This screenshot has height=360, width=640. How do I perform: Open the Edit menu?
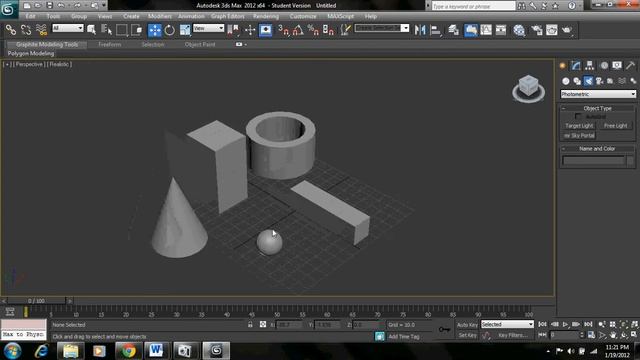click(x=31, y=16)
